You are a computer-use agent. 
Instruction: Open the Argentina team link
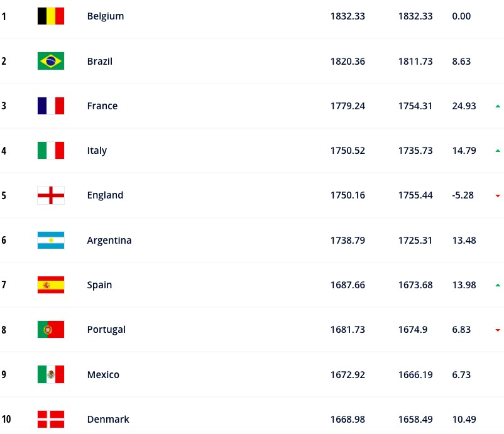(x=109, y=241)
